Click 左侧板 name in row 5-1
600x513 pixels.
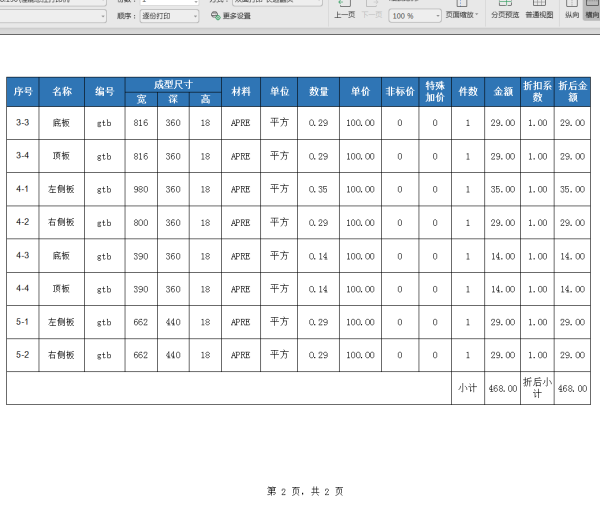click(x=61, y=322)
